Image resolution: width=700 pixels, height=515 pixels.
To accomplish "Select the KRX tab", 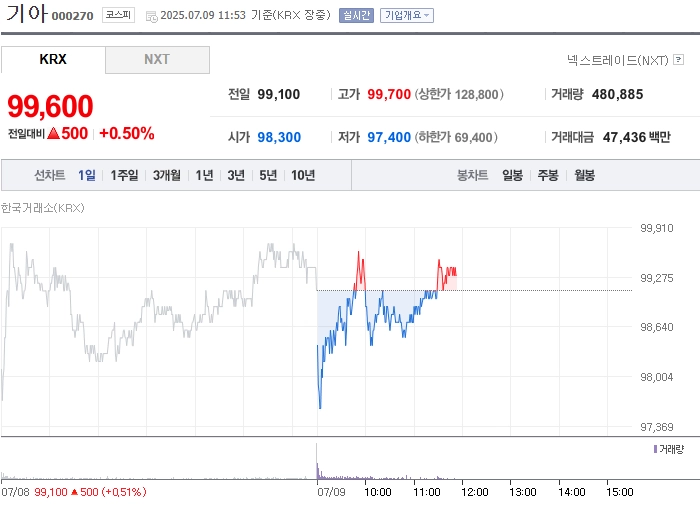I will [53, 59].
